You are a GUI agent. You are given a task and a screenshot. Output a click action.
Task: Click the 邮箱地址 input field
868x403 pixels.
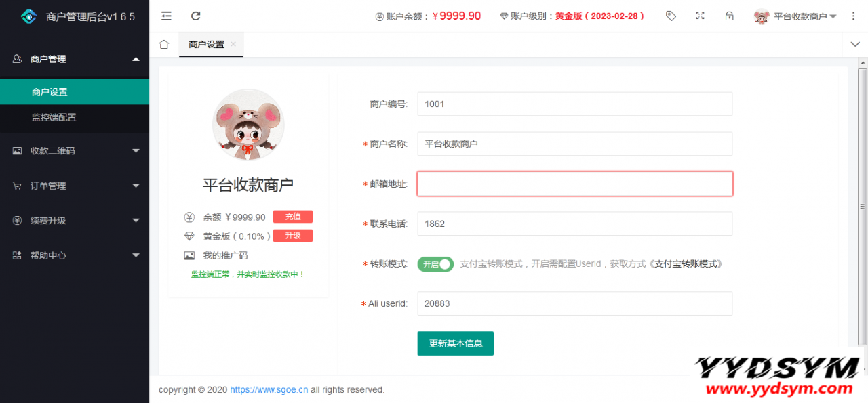574,184
